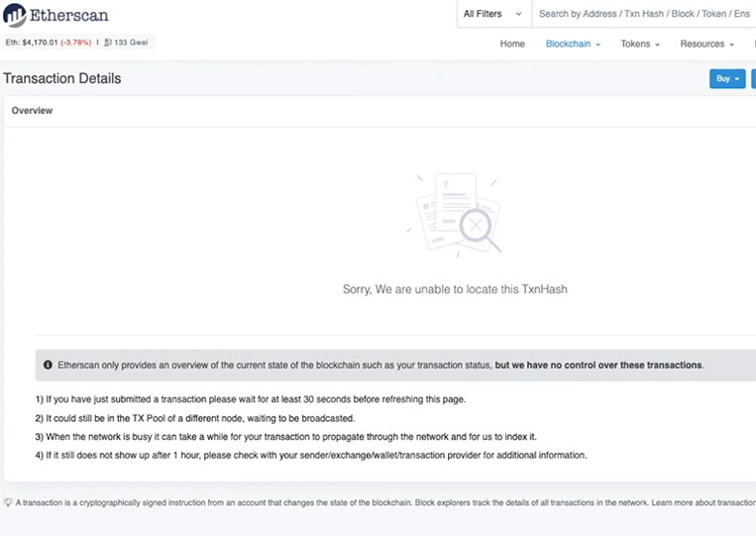Click the line about waiting 30 seconds
Screen dimensions: 756x536
click(x=251, y=399)
